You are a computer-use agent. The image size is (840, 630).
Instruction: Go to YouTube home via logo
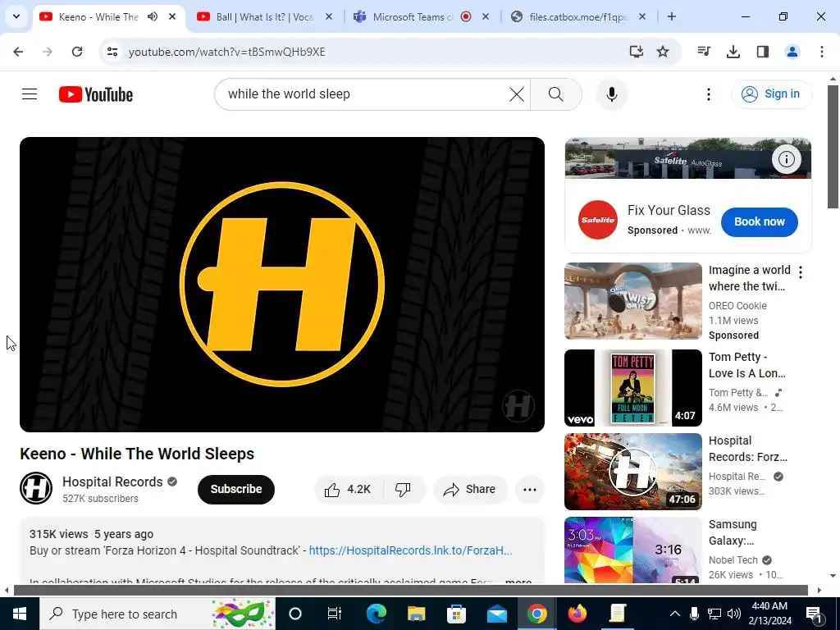96,94
